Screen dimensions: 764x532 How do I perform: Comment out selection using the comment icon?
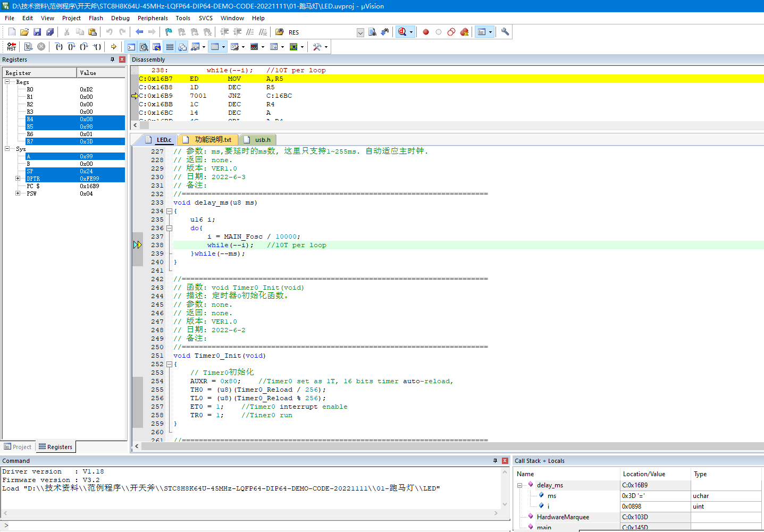[250, 32]
